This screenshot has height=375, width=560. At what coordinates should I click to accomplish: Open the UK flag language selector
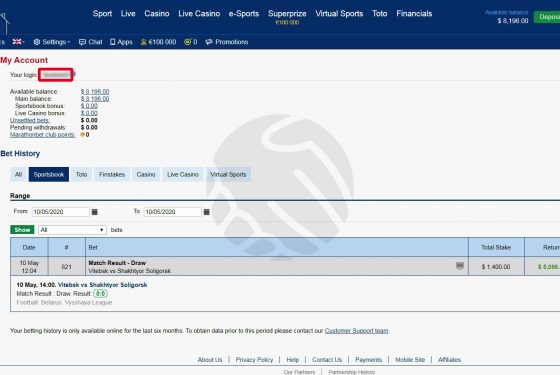click(18, 42)
